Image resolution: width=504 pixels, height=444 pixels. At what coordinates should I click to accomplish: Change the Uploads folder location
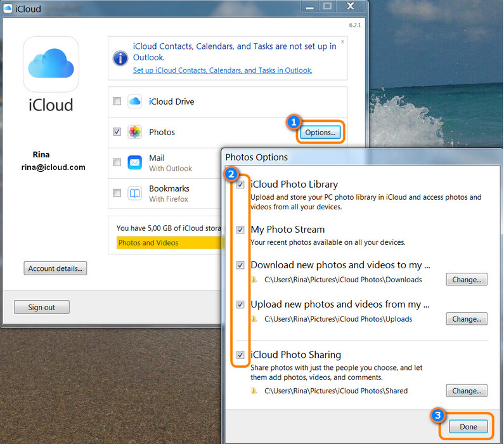point(467,319)
